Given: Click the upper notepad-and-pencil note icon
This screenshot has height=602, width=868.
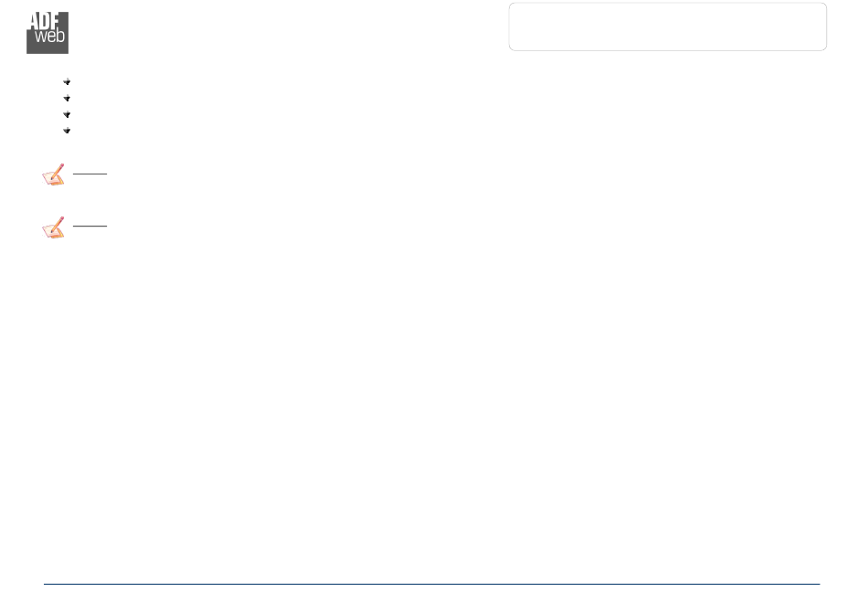Looking at the screenshot, I should point(54,174).
